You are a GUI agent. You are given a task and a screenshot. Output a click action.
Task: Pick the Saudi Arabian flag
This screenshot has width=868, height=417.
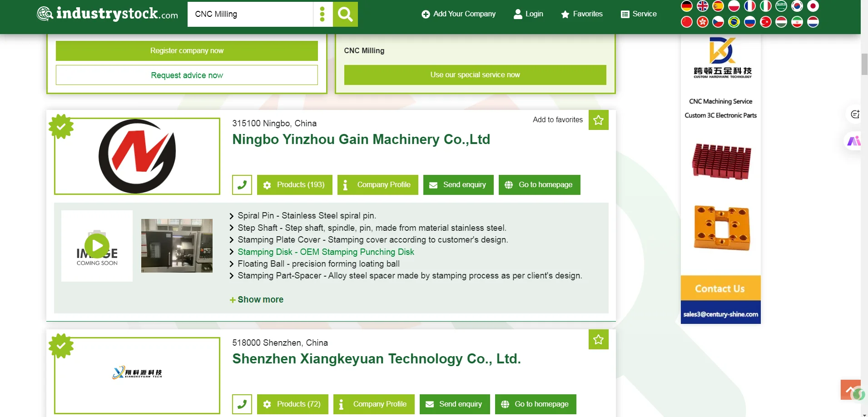[781, 6]
